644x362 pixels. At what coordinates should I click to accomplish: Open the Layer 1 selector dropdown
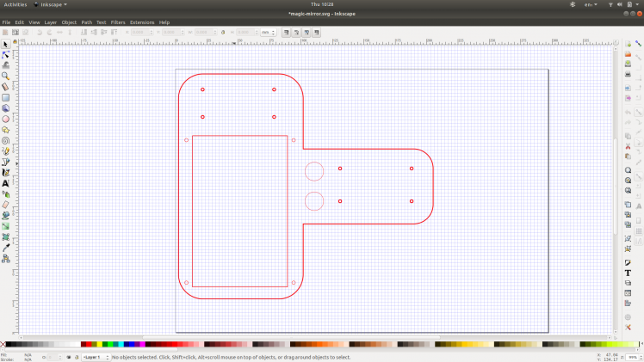pyautogui.click(x=94, y=357)
